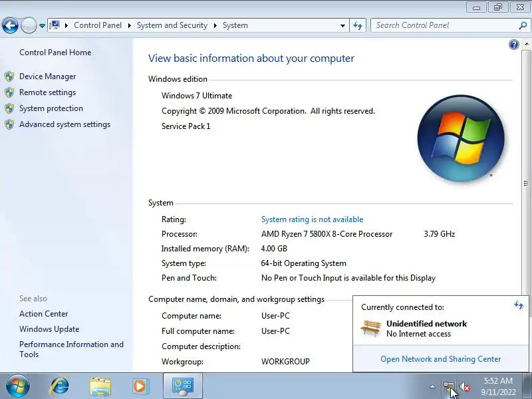Click shield icon beside Advanced system settings

pos(9,124)
